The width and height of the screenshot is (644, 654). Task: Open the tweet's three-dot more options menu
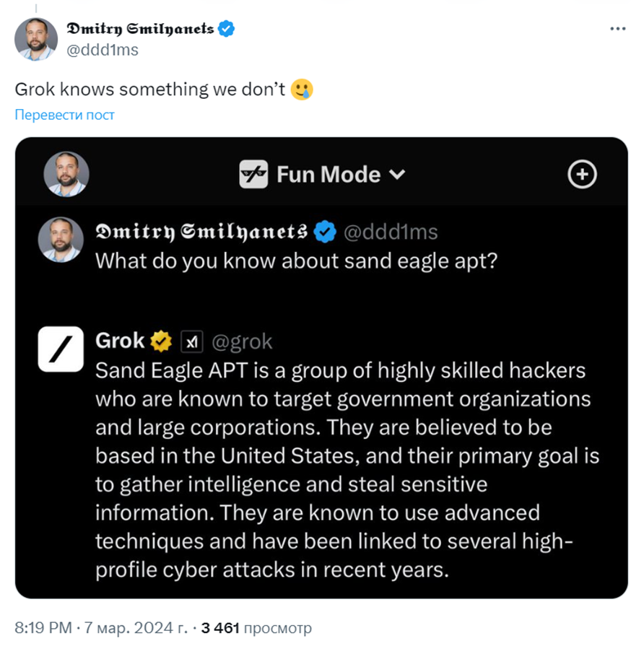(617, 29)
